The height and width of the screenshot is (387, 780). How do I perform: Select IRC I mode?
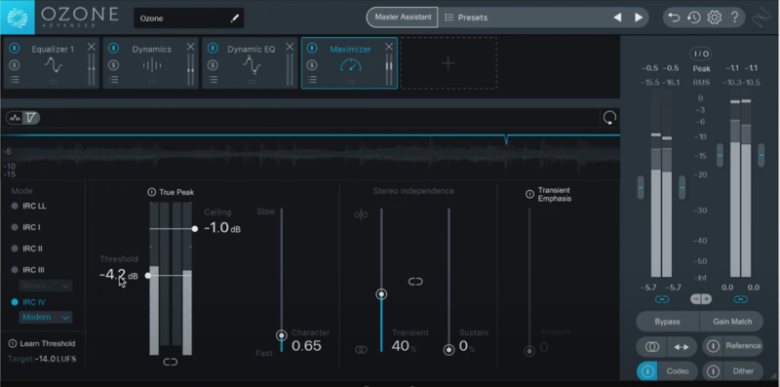pyautogui.click(x=26, y=227)
